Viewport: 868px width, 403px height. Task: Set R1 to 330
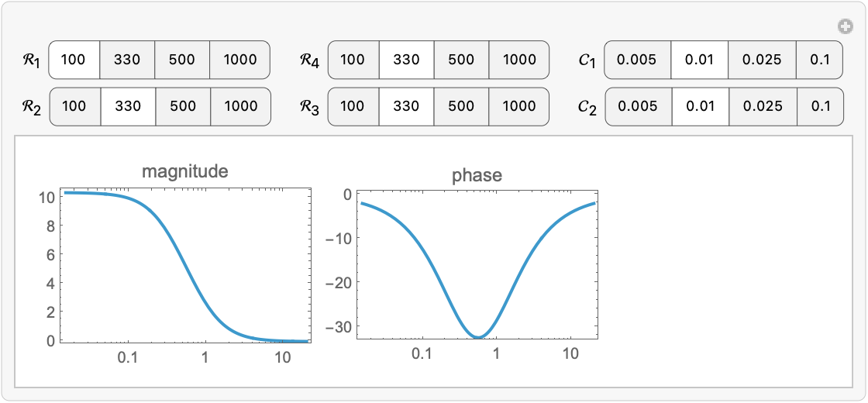(x=127, y=60)
